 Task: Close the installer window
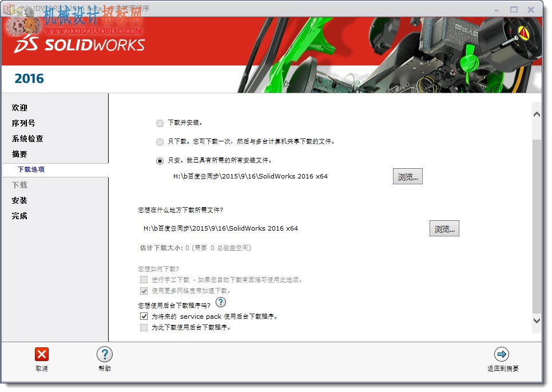click(531, 10)
